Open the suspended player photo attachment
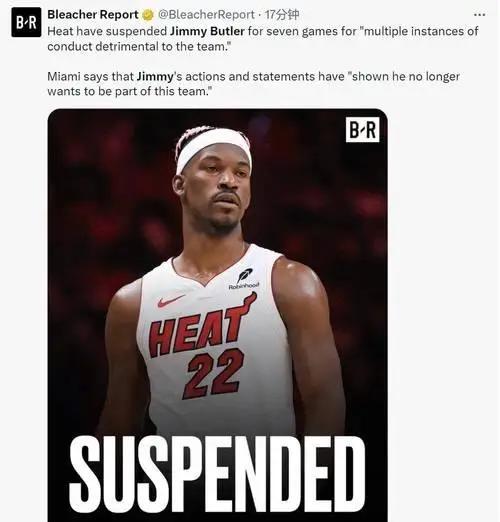500x522 pixels. click(217, 315)
